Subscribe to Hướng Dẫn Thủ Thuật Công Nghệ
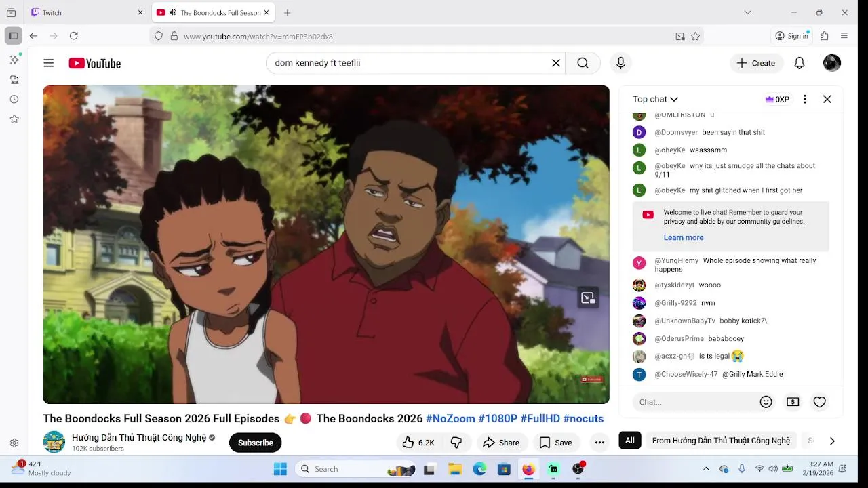This screenshot has height=488, width=868. [x=255, y=443]
